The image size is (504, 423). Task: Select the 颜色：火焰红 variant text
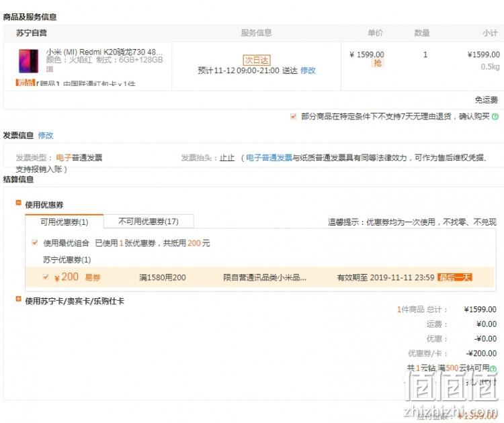point(69,60)
